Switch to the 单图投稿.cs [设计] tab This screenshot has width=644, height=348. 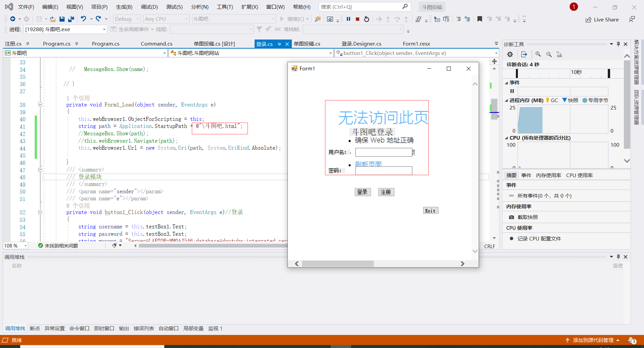point(214,44)
